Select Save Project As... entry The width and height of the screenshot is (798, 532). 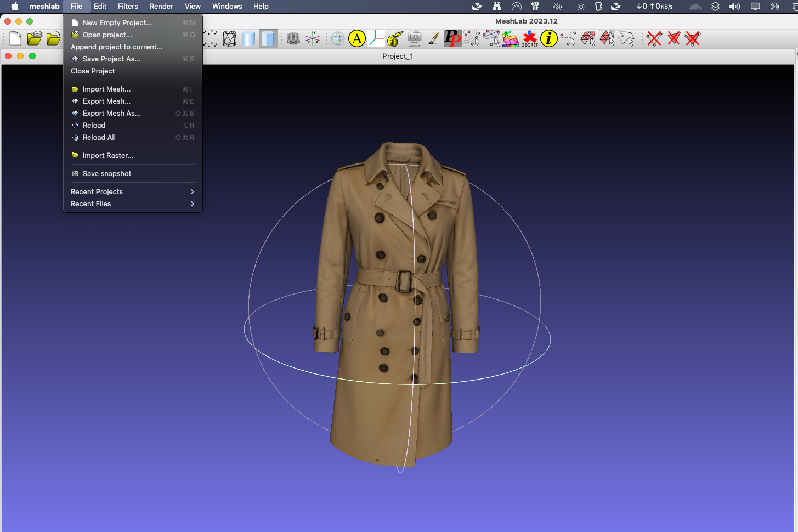pyautogui.click(x=133, y=59)
